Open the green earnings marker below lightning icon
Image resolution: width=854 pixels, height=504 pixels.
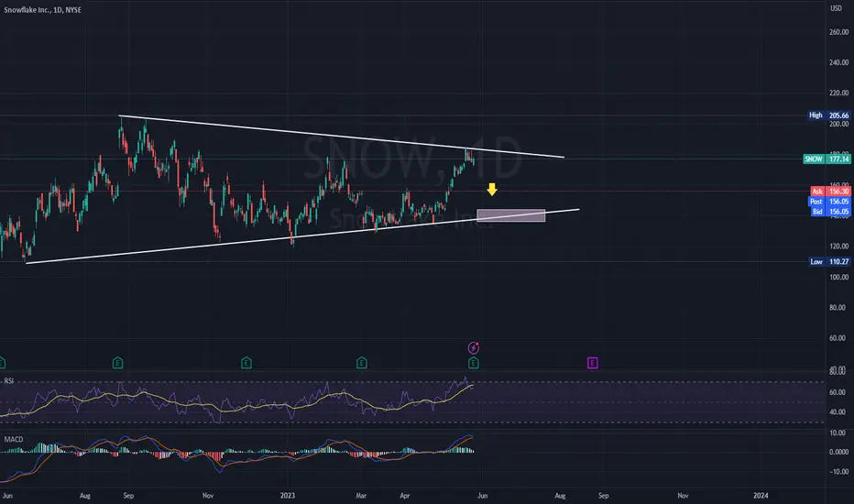point(474,363)
